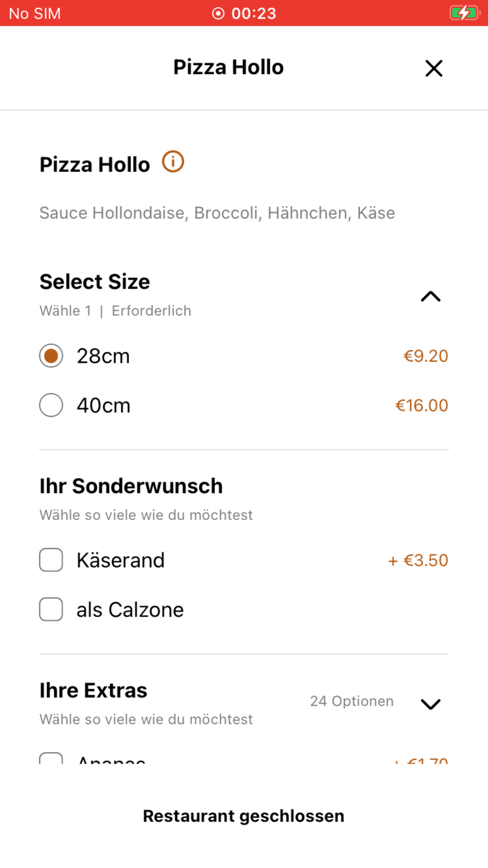Enable the Käserand checkbox
488x868 pixels.
pos(51,560)
